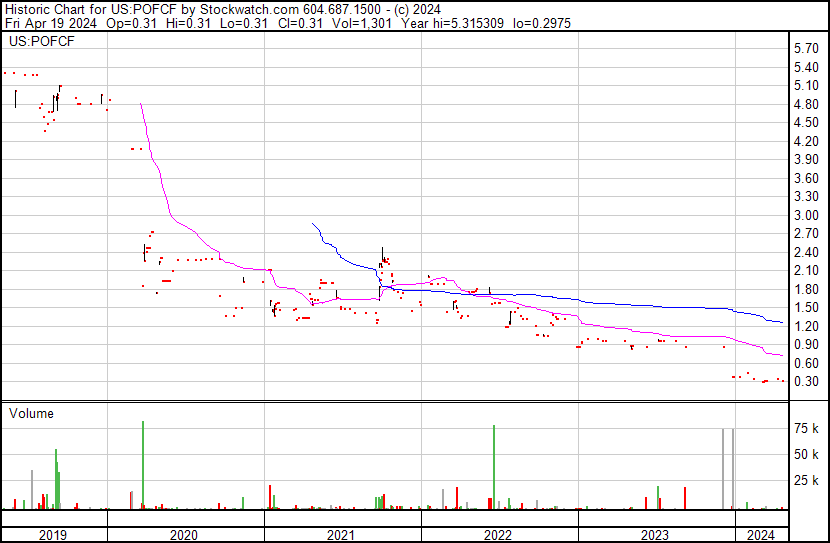This screenshot has width=830, height=543.
Task: Click the 2020 year label on timeline
Action: click(x=184, y=535)
